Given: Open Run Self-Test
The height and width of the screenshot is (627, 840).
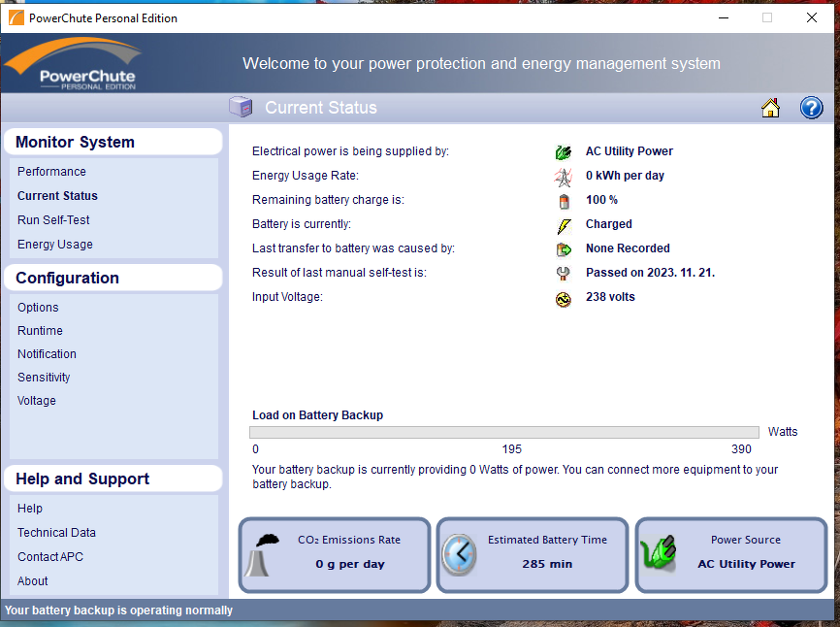Looking at the screenshot, I should click(x=53, y=219).
